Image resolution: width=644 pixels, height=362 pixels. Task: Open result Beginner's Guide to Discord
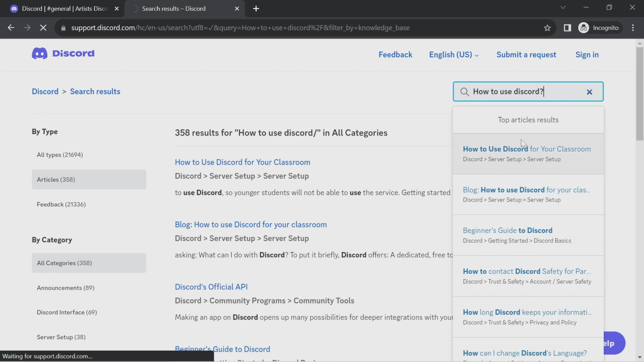[x=223, y=349]
